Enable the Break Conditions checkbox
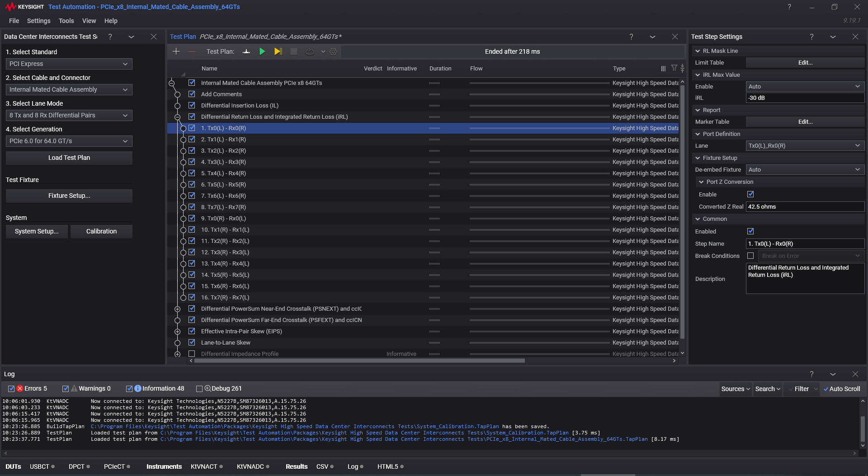This screenshot has height=476, width=868. (750, 255)
